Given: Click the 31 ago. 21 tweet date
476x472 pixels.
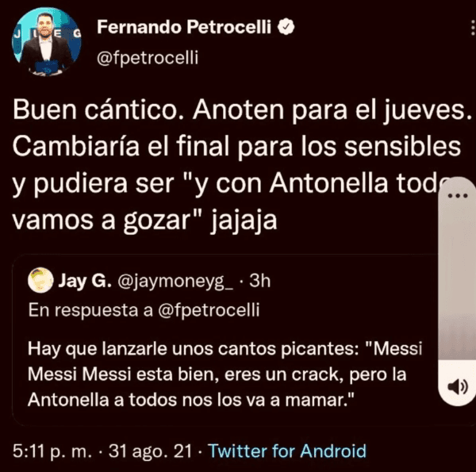Looking at the screenshot, I should pos(149,451).
